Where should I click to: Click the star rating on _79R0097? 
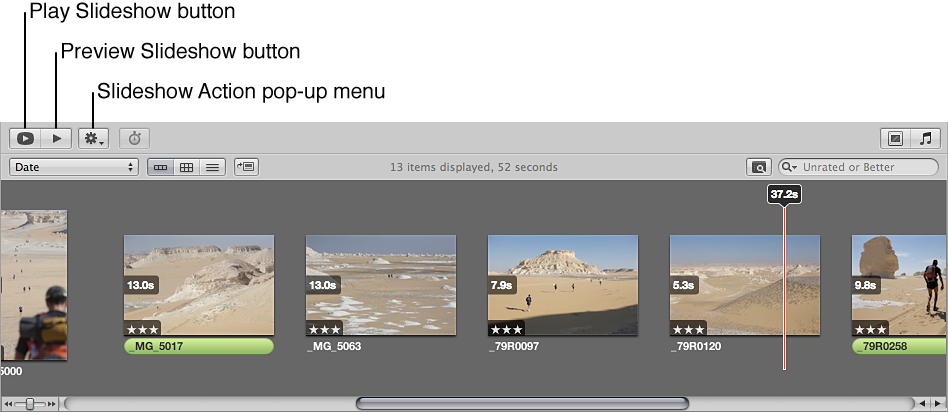point(506,329)
